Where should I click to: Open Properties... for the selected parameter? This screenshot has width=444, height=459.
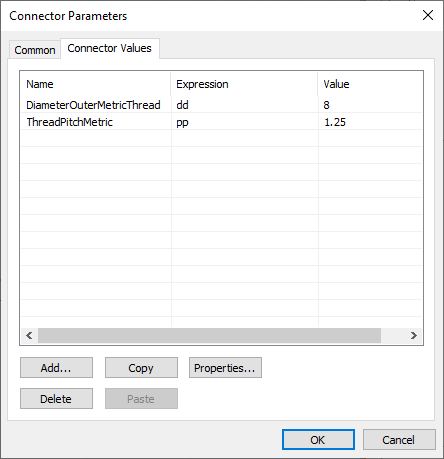tap(225, 368)
